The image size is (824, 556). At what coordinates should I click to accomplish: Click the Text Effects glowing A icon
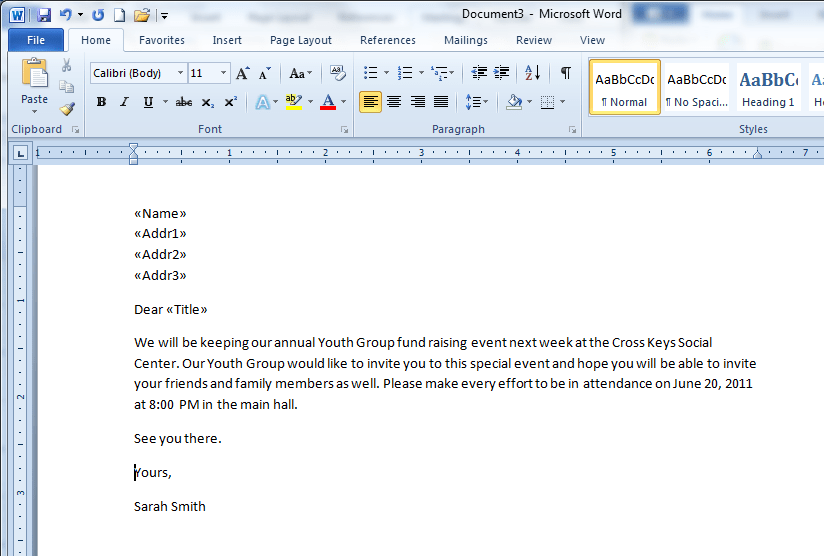(262, 102)
